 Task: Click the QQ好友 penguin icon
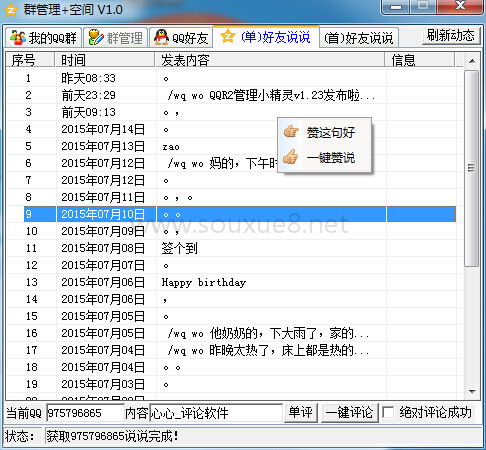162,37
